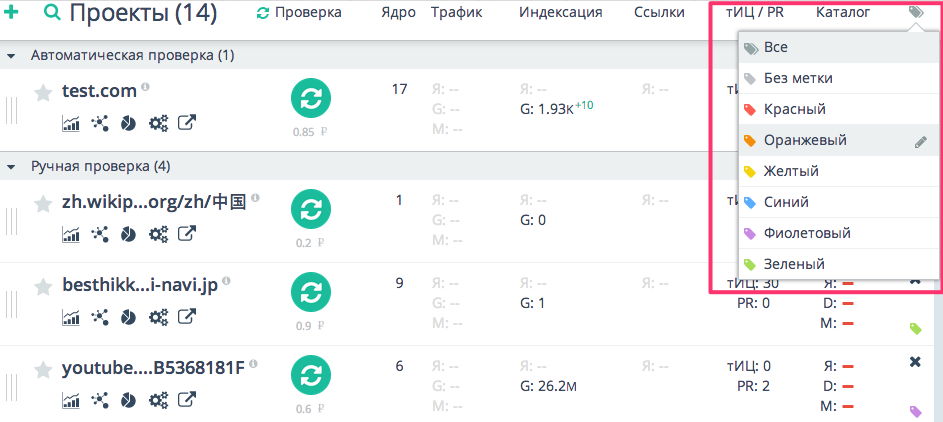
Task: Open the pie chart icon under zh.wikipedia project
Action: (128, 234)
